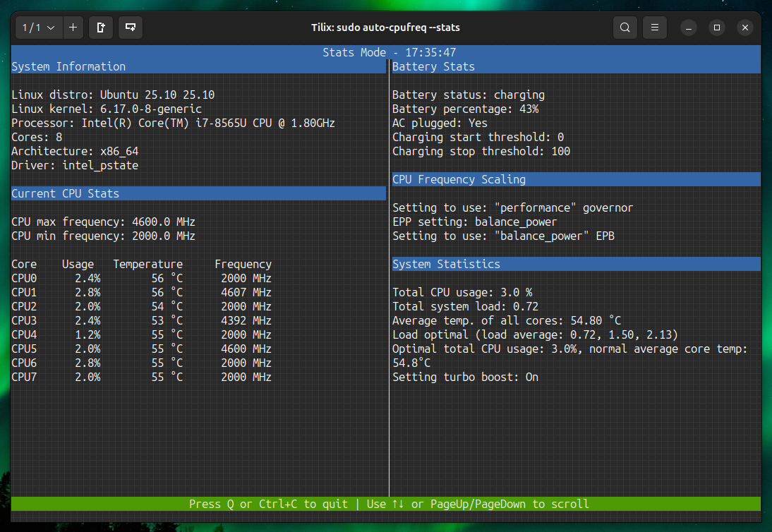The height and width of the screenshot is (532, 772).
Task: Click the "performance" governor setting line
Action: [x=512, y=207]
